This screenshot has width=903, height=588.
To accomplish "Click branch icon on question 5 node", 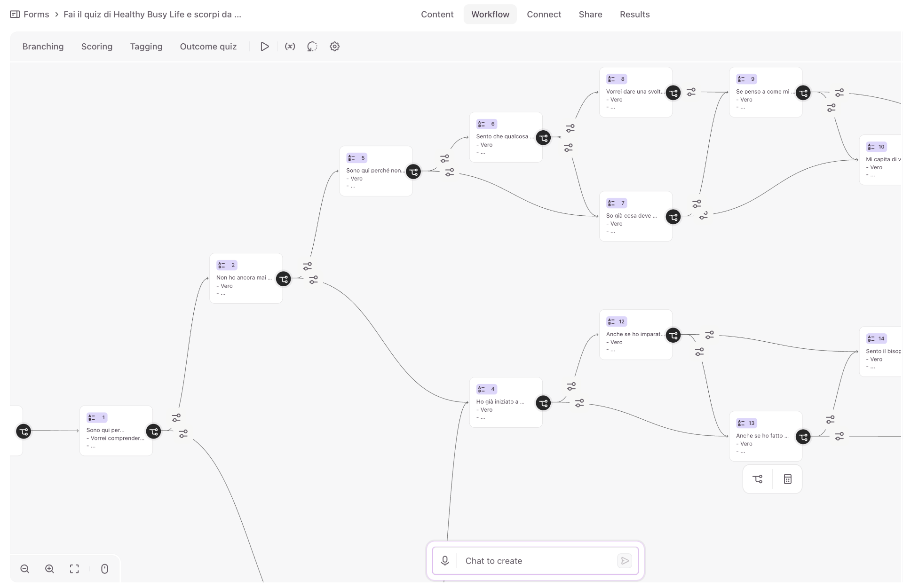I will tap(413, 172).
